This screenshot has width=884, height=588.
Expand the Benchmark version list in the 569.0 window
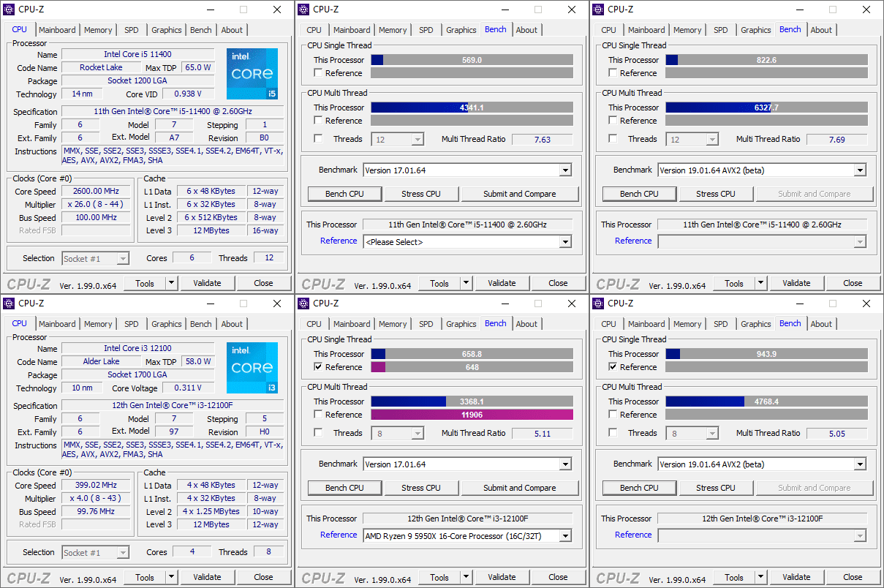click(x=565, y=170)
